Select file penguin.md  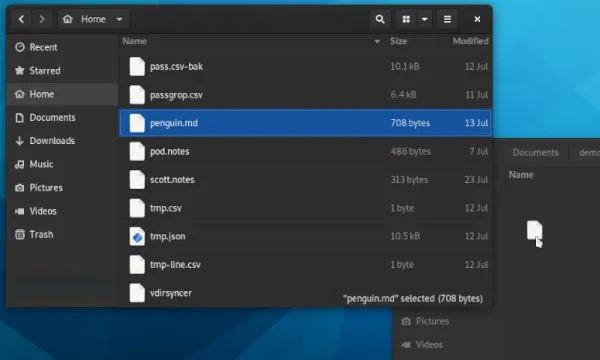click(305, 123)
